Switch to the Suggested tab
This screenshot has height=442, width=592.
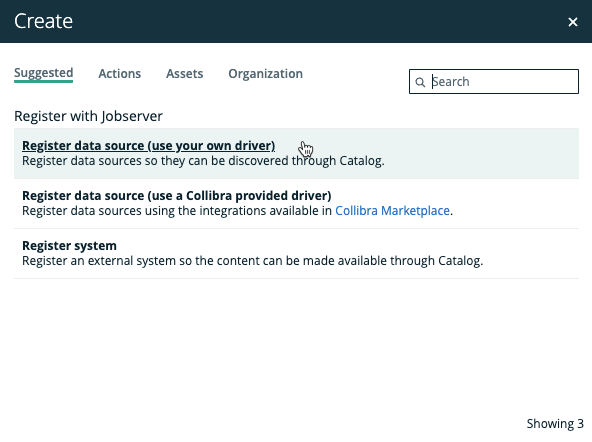click(43, 73)
